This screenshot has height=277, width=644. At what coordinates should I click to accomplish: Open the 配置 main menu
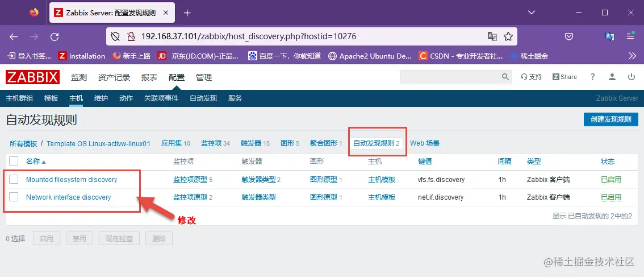point(177,77)
